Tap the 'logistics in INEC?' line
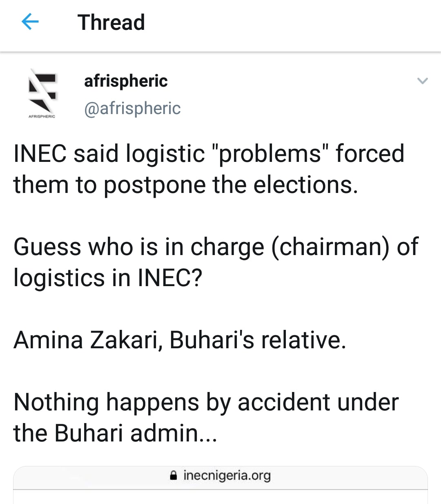The width and height of the screenshot is (441, 504). (108, 278)
